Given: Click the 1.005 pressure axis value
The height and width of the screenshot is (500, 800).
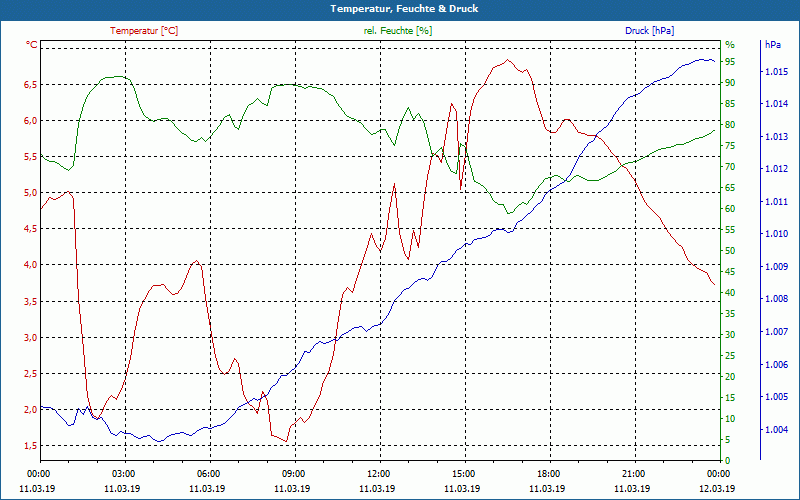Looking at the screenshot, I should [776, 397].
